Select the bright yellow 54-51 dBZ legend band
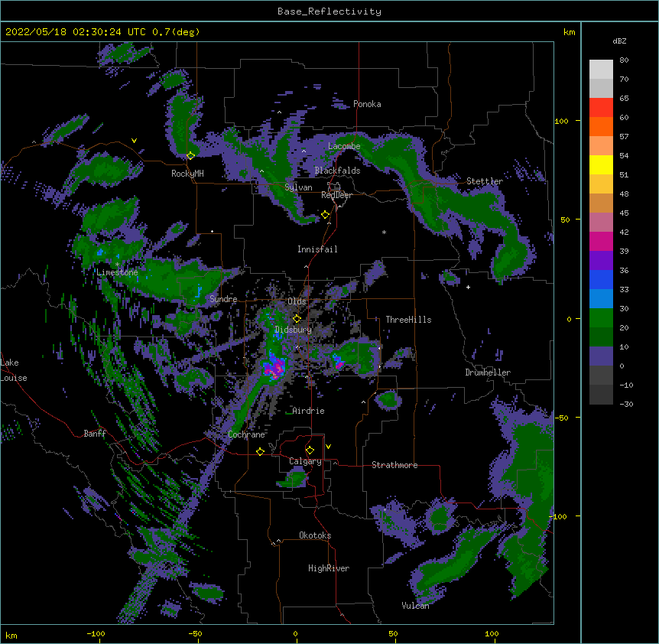Viewport: 659px width, 644px height. tap(601, 164)
